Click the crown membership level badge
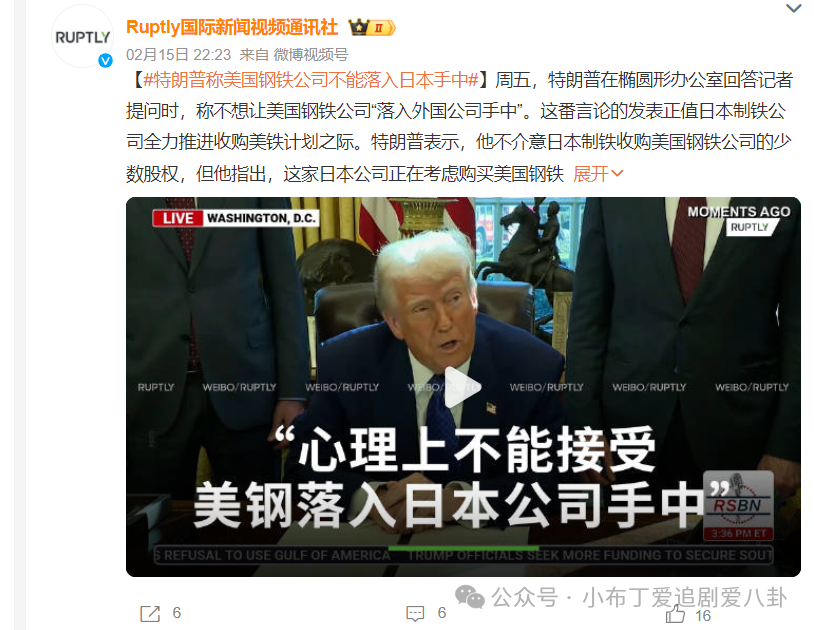The height and width of the screenshot is (630, 814). tap(372, 28)
